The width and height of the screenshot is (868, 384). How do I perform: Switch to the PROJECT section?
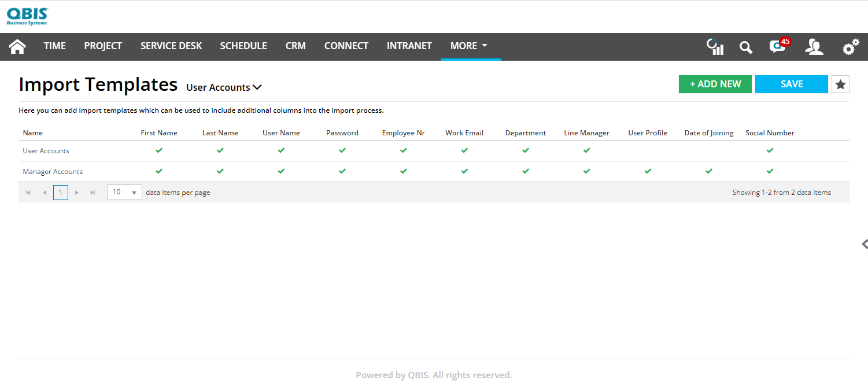click(x=103, y=46)
